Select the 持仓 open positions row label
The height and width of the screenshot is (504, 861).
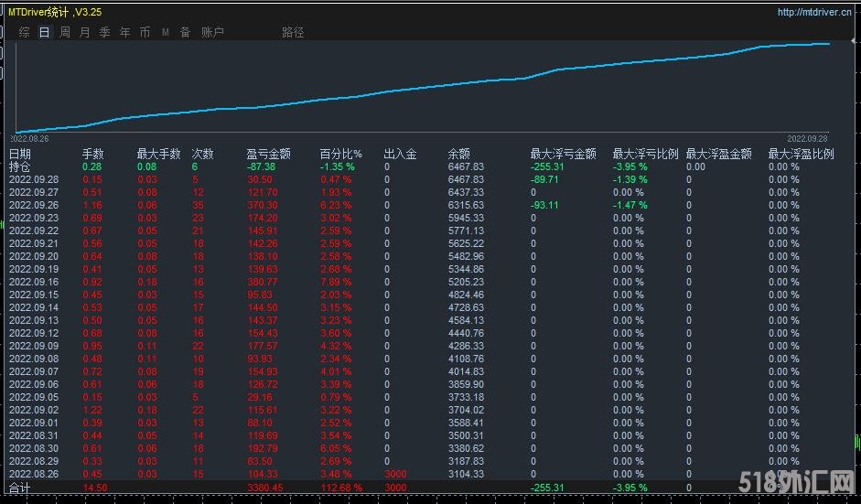coord(20,166)
